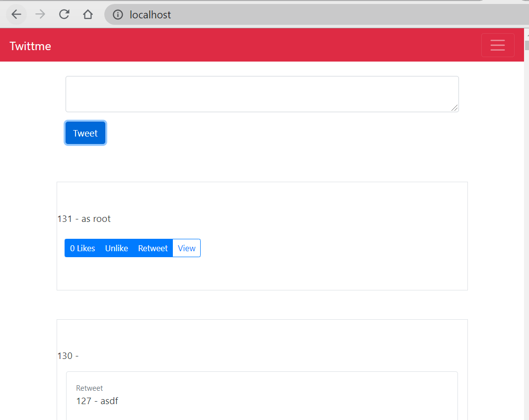Click the 'Retweet' label in tweet 130
Screen dimensions: 529x420
point(89,388)
